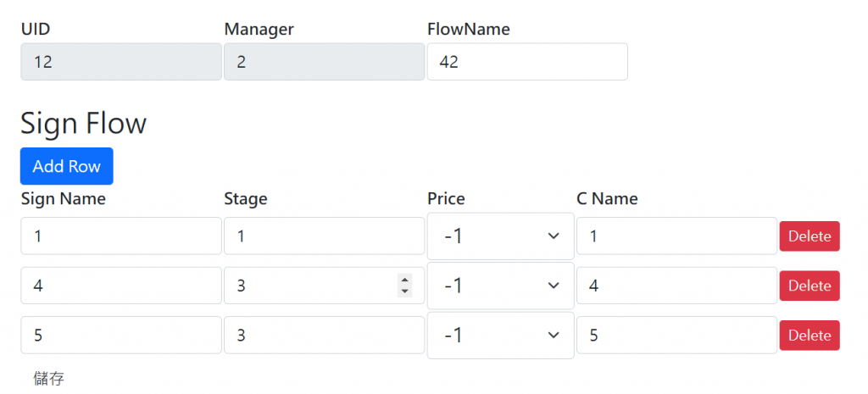Open the Price dropdown in first row

(500, 236)
